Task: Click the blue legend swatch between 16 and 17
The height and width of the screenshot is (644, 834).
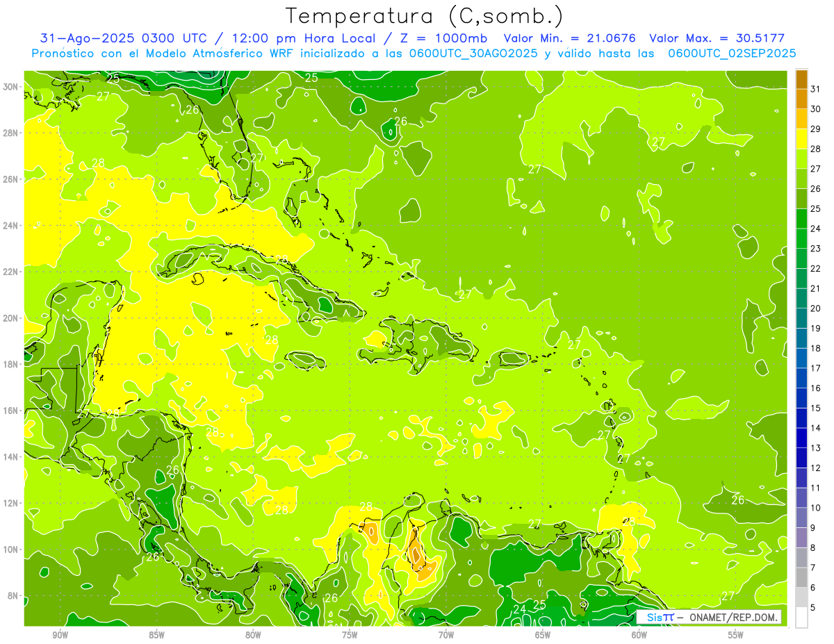Action: pyautogui.click(x=801, y=378)
